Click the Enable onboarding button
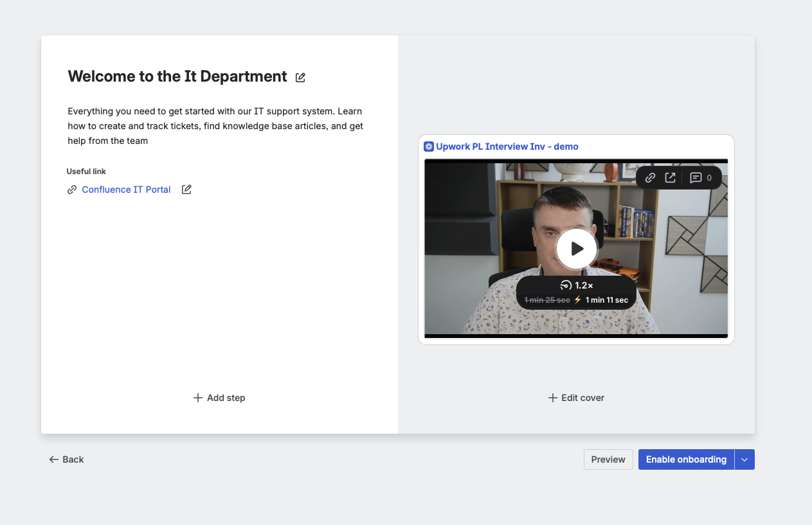Image resolution: width=812 pixels, height=525 pixels. (x=686, y=459)
